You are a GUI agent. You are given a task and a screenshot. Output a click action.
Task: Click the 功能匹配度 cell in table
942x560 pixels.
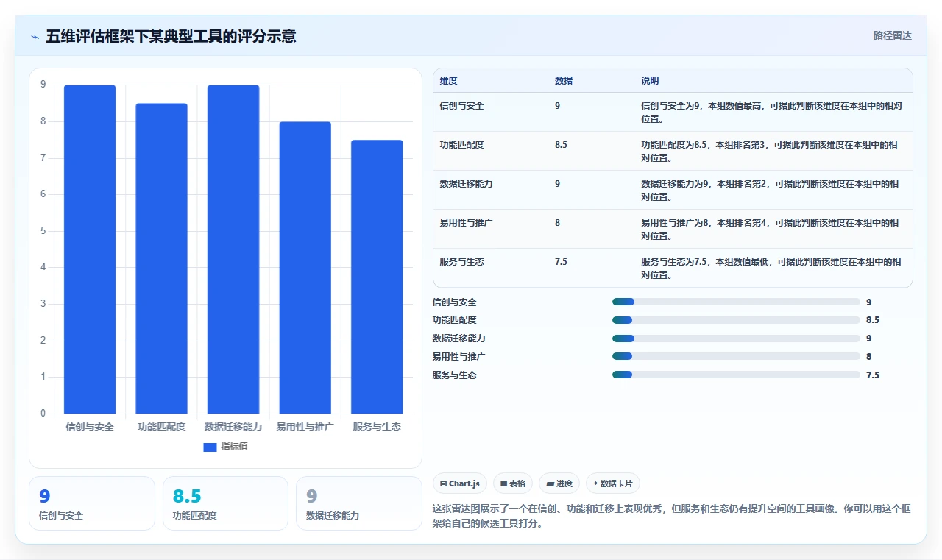click(461, 145)
